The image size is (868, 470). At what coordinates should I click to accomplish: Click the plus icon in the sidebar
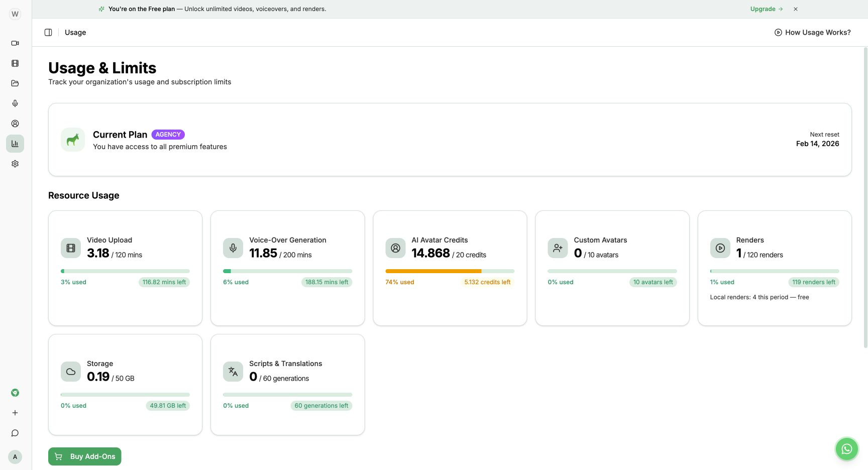15,413
